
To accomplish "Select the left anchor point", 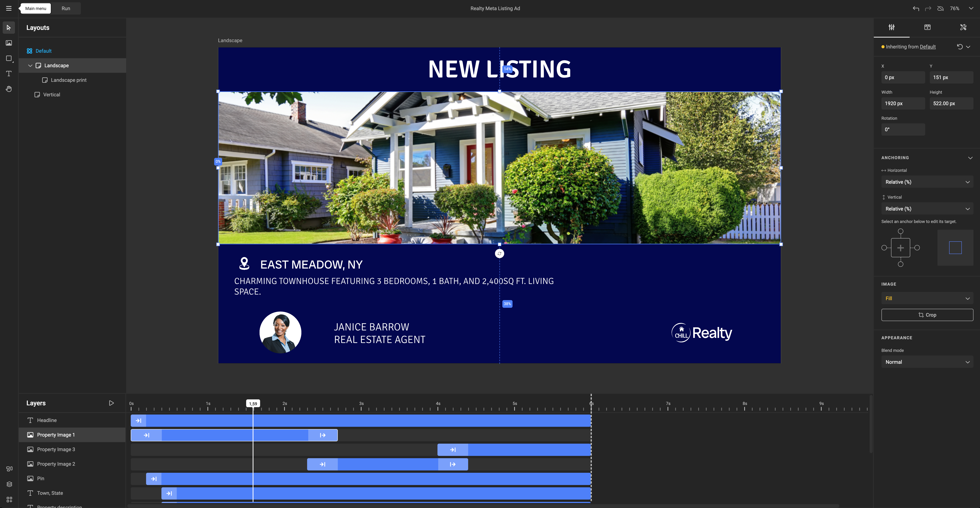I will coord(884,248).
